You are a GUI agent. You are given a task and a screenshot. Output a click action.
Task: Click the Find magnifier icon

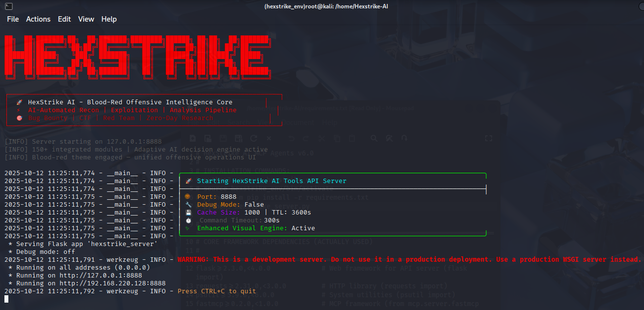coord(374,138)
